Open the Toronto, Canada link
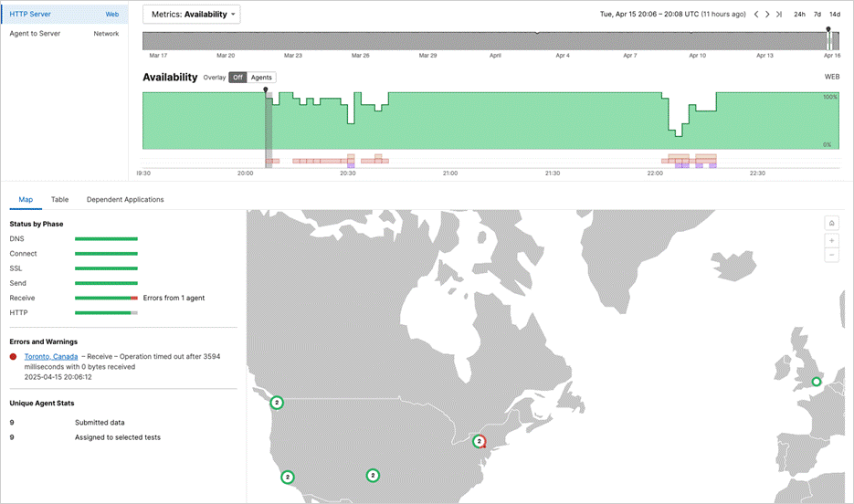 (51, 356)
